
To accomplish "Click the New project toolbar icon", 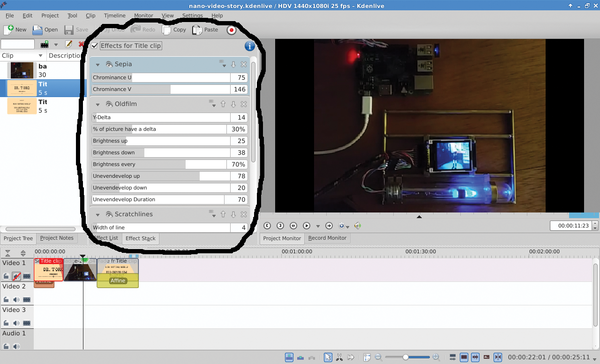I will 15,29.
